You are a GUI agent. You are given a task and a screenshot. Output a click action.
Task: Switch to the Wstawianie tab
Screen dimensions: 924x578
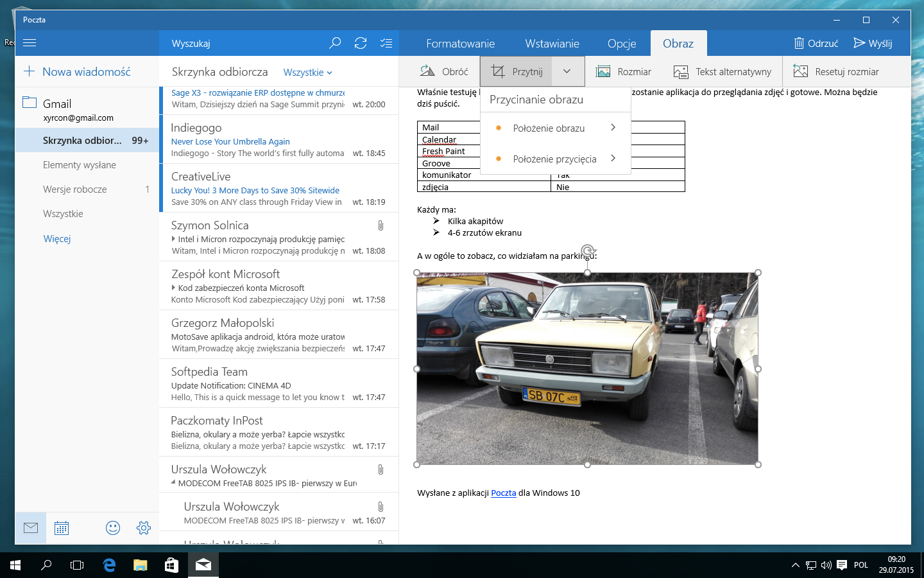point(552,44)
